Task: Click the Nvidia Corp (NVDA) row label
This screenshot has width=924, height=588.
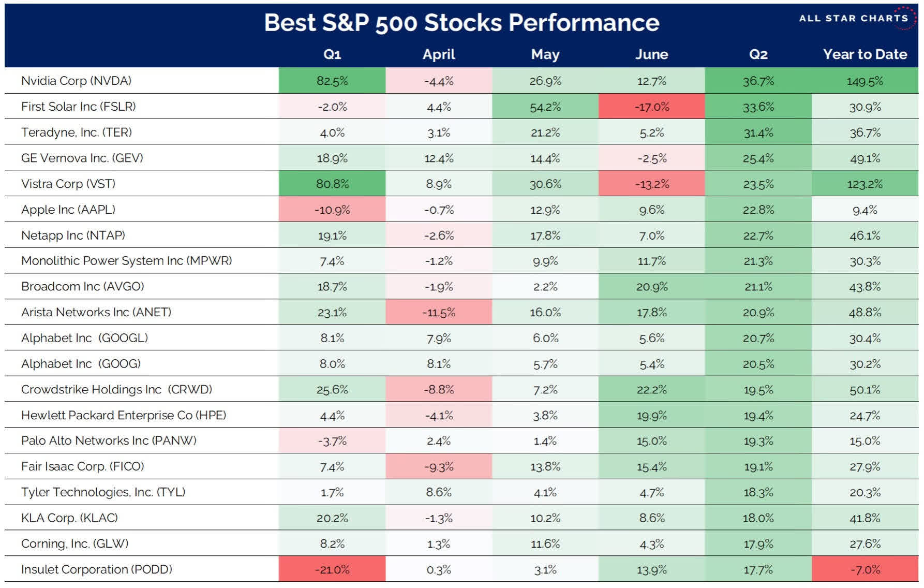Action: (x=76, y=81)
